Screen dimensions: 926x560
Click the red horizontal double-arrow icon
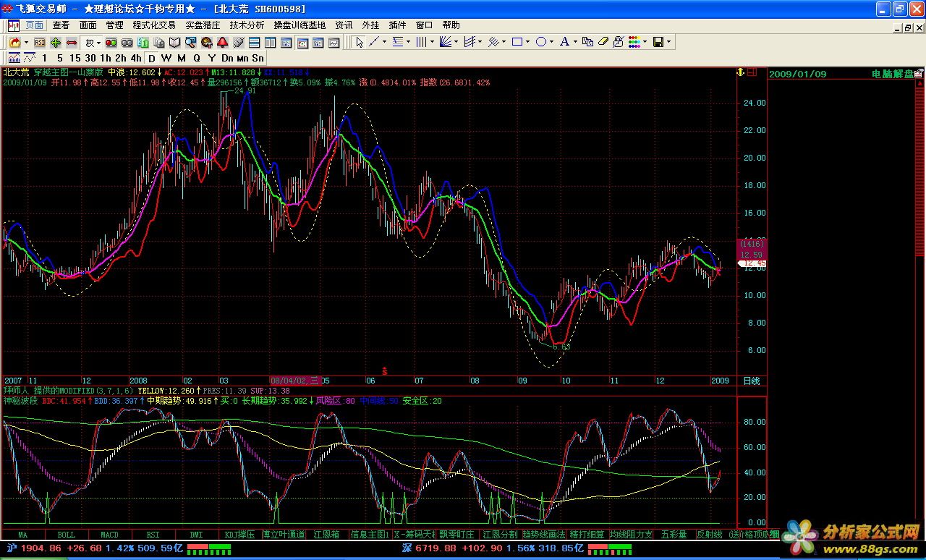click(72, 43)
